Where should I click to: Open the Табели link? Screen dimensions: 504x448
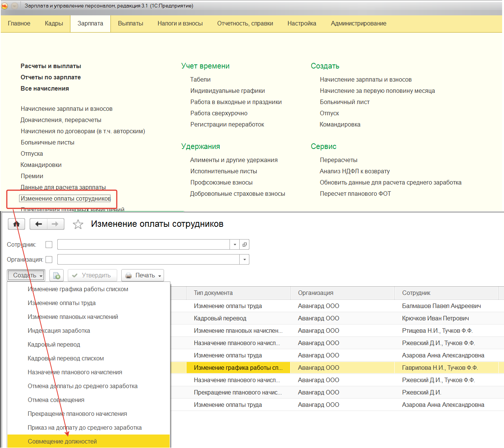pos(200,80)
